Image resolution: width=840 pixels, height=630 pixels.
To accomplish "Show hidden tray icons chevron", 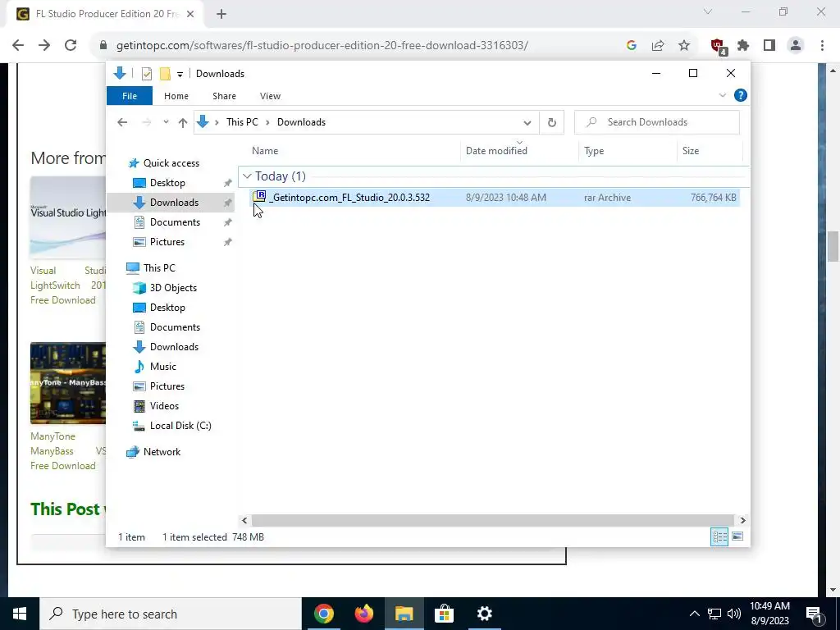I will [x=694, y=614].
